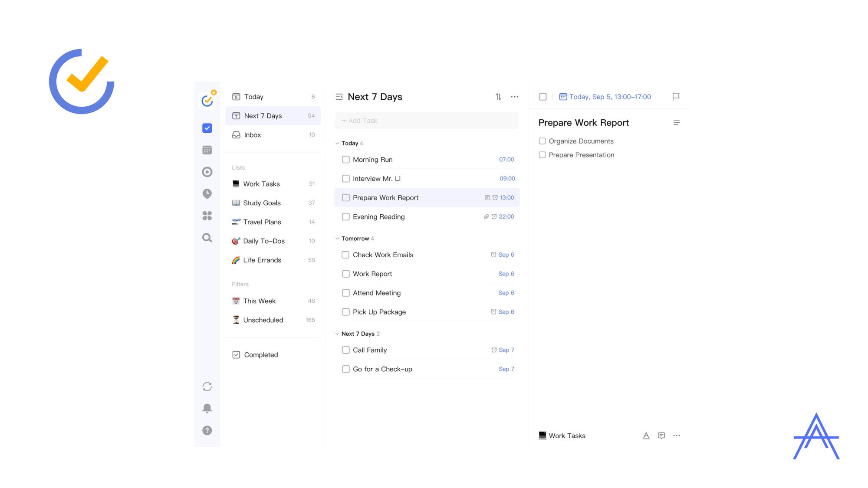Set priority with the flag icon
The height and width of the screenshot is (488, 868).
[x=676, y=97]
